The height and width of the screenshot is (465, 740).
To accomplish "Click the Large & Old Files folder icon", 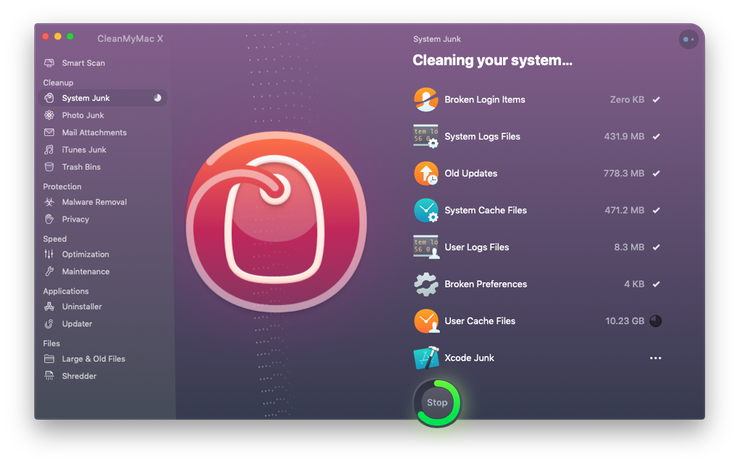I will click(x=49, y=359).
